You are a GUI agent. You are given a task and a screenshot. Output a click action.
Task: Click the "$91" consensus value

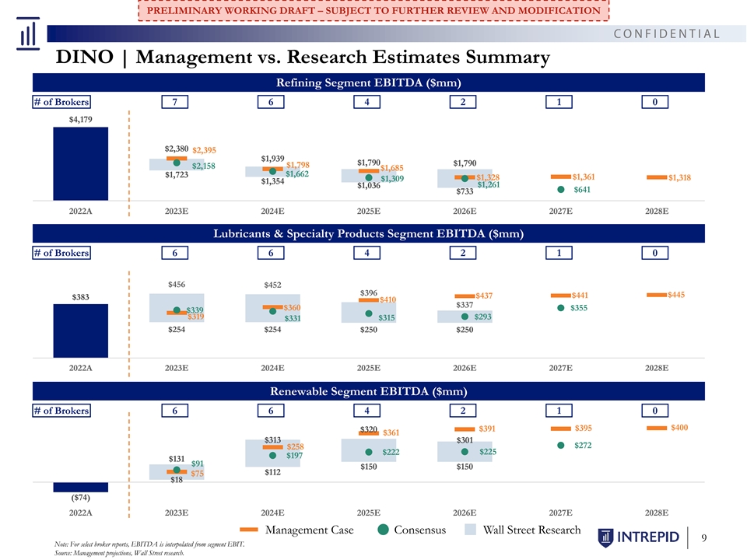tap(197, 464)
